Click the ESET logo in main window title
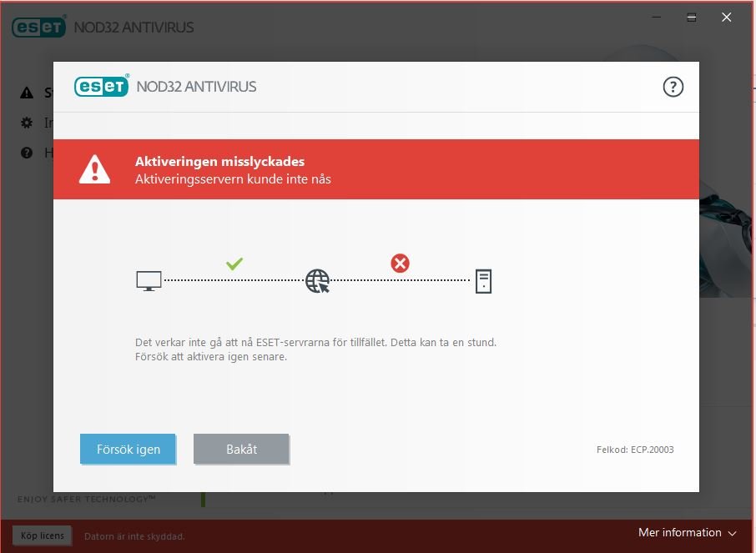 [x=38, y=27]
